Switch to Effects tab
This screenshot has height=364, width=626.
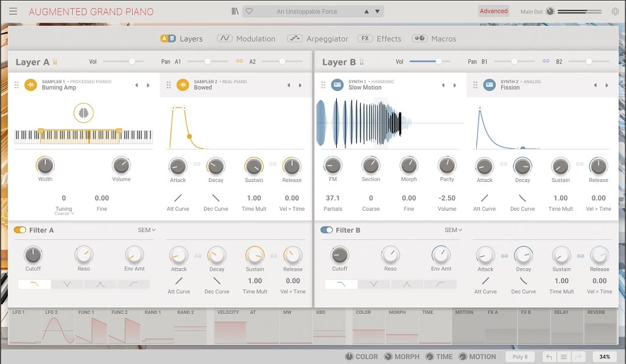pyautogui.click(x=379, y=38)
